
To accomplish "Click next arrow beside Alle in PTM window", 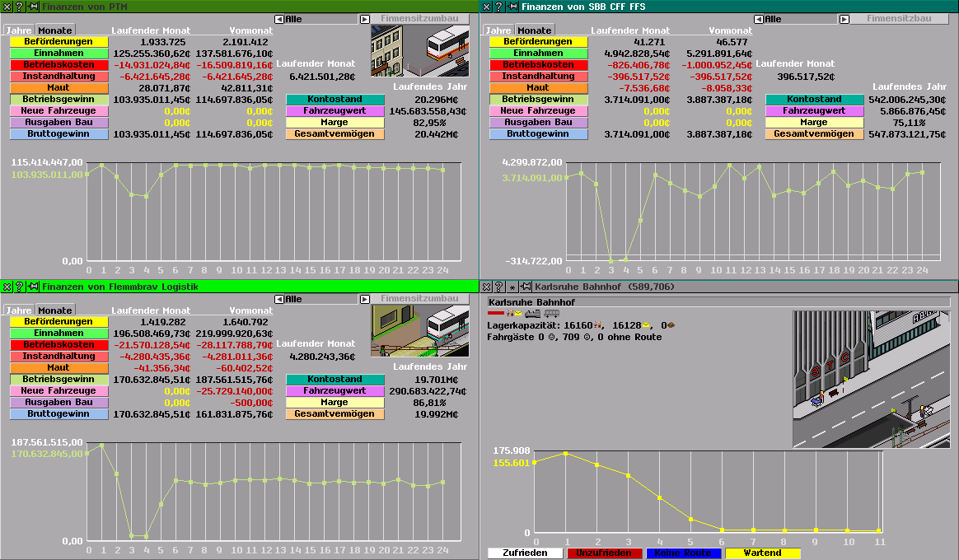I will click(x=364, y=19).
